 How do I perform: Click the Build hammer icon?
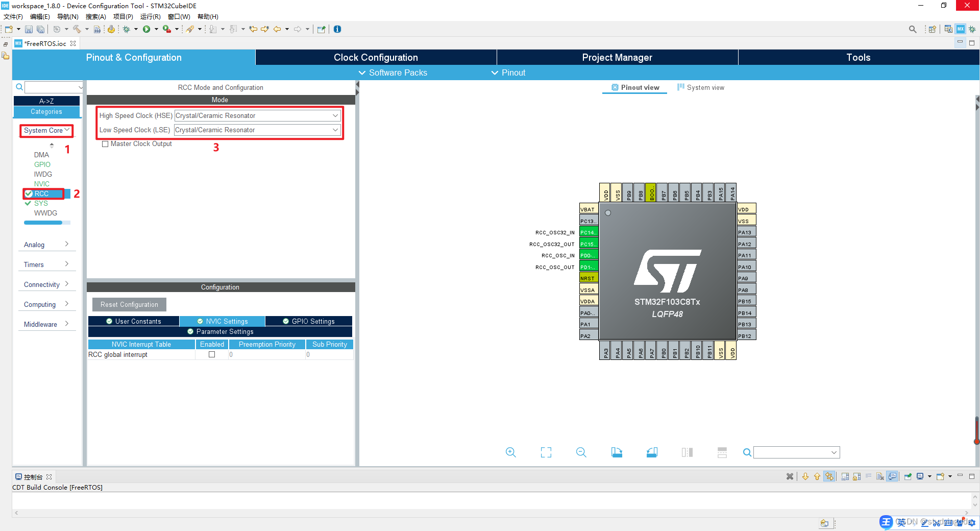tap(77, 29)
